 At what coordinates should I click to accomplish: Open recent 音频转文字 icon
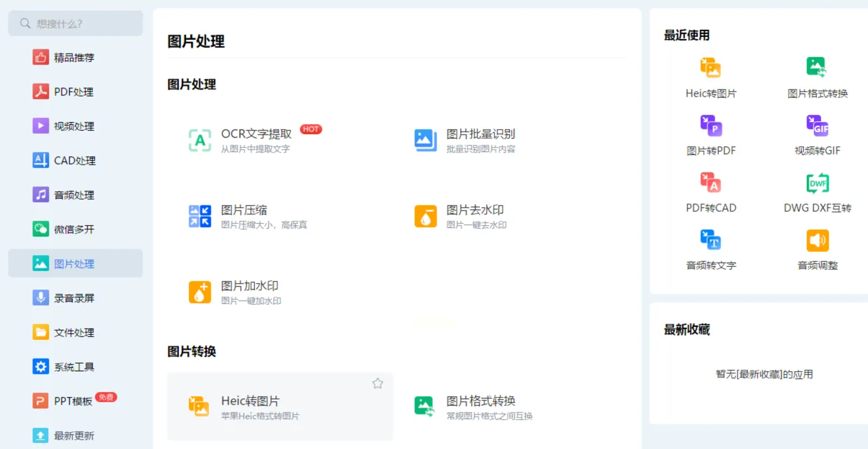coord(710,240)
